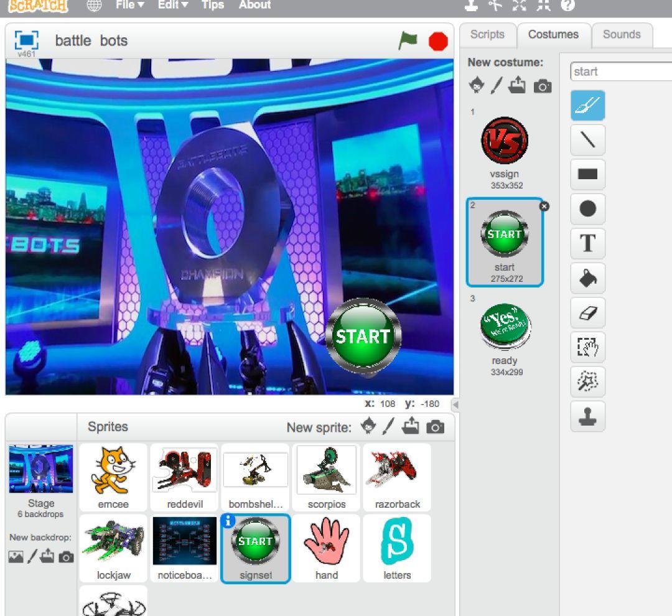Stop the project with red stop sign
The width and height of the screenshot is (672, 616).
[438, 42]
